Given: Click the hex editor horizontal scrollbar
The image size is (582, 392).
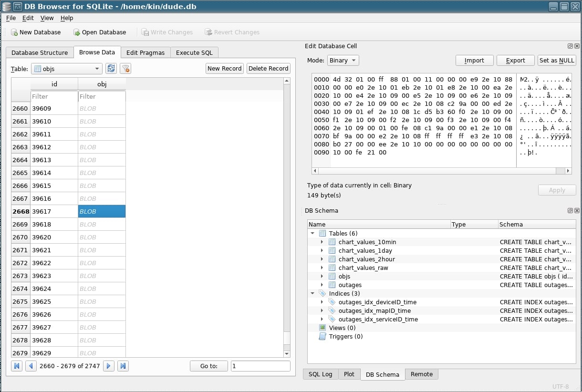Looking at the screenshot, I should click(x=442, y=171).
